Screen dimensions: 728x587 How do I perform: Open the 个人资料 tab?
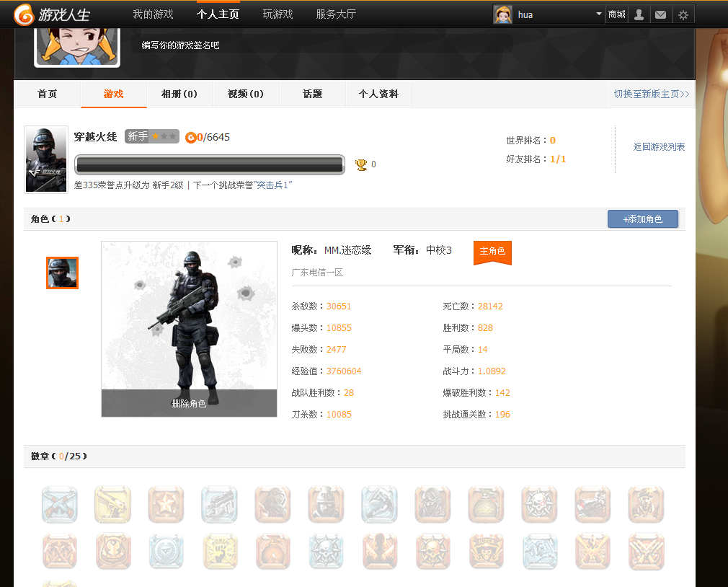[379, 94]
